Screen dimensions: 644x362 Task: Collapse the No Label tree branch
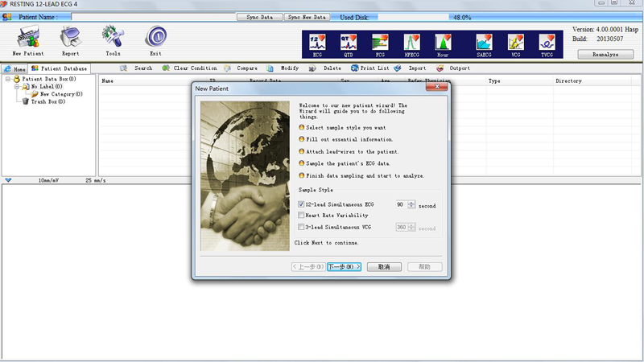15,87
